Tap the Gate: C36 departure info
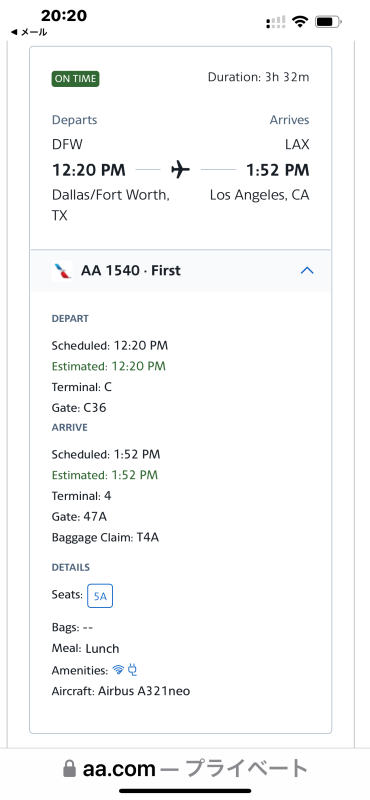The height and width of the screenshot is (800, 370). click(x=79, y=408)
